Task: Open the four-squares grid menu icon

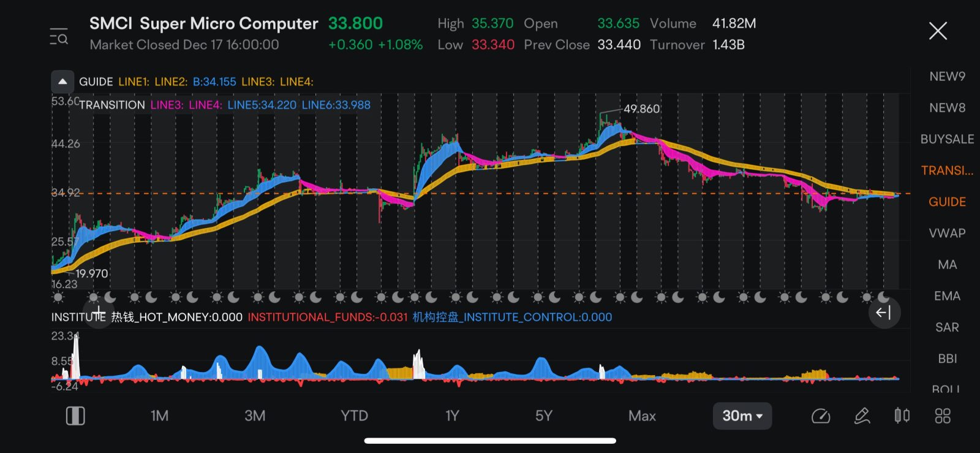Action: pos(943,416)
